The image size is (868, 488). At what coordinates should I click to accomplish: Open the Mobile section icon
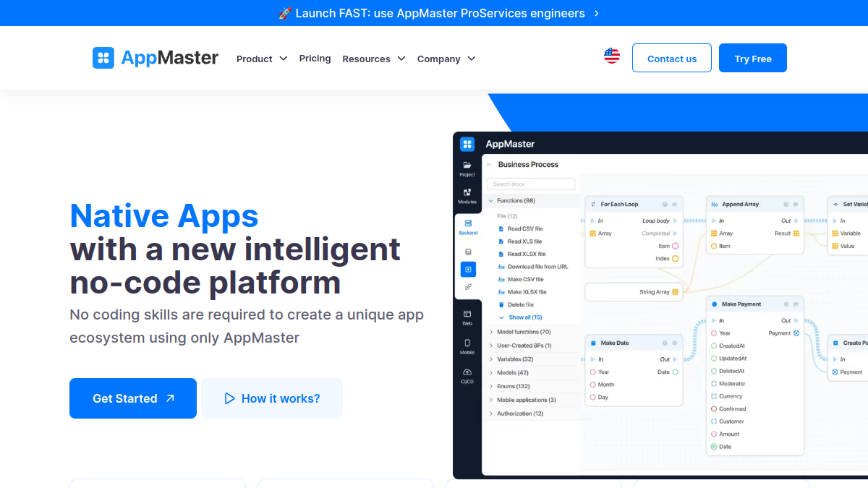click(x=467, y=346)
